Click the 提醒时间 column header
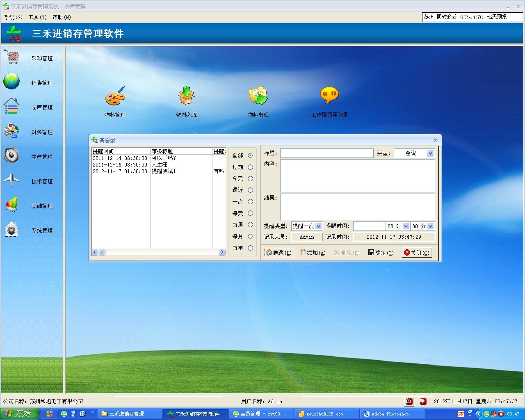This screenshot has height=420, width=525. click(121, 151)
